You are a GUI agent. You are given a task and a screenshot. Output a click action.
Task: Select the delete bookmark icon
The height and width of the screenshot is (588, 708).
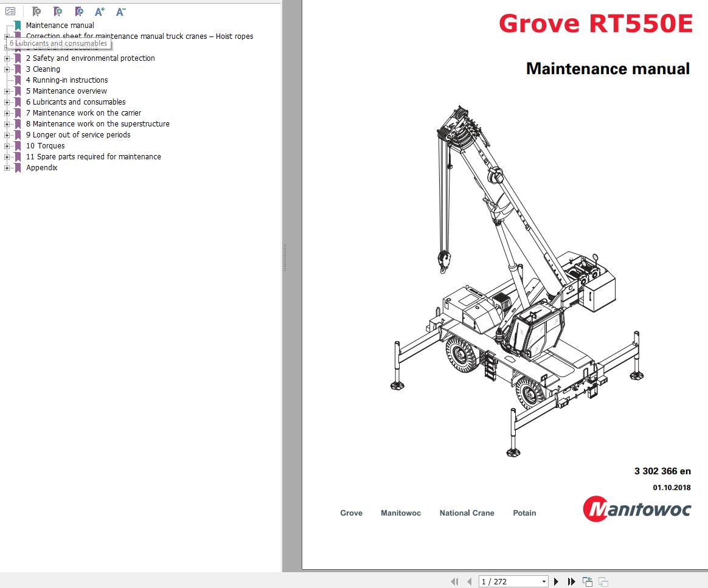[37, 12]
